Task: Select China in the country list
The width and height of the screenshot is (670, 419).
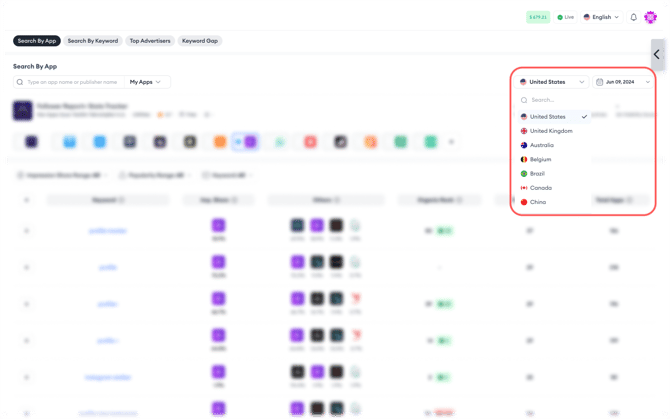Action: tap(538, 202)
